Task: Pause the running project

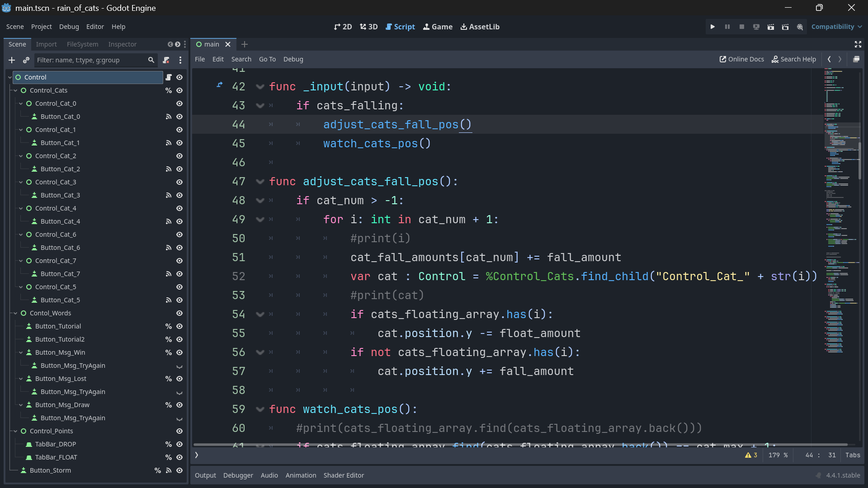Action: point(727,27)
